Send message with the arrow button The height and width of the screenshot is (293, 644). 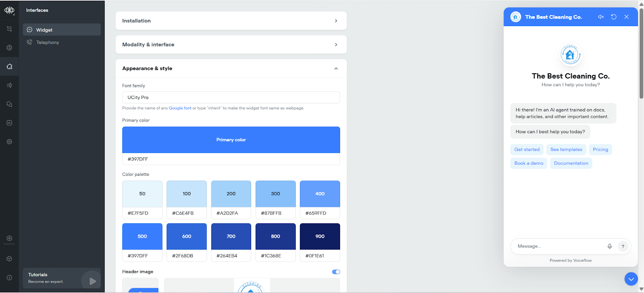(623, 246)
